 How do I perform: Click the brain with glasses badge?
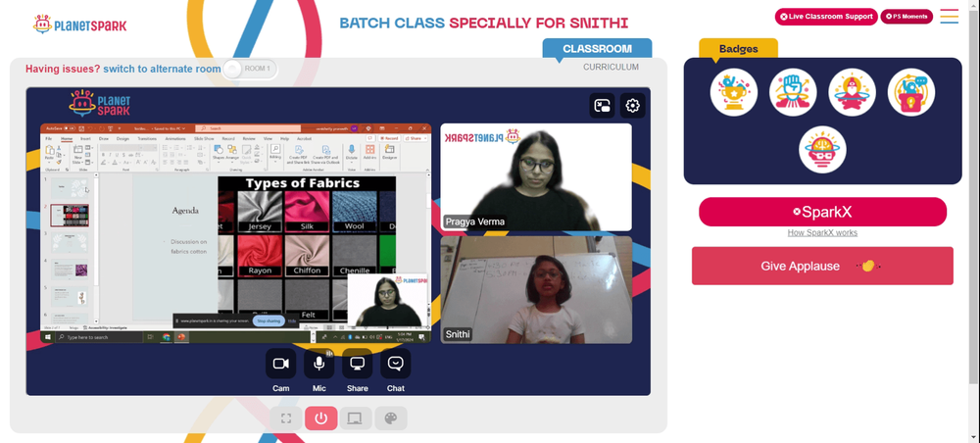point(822,150)
